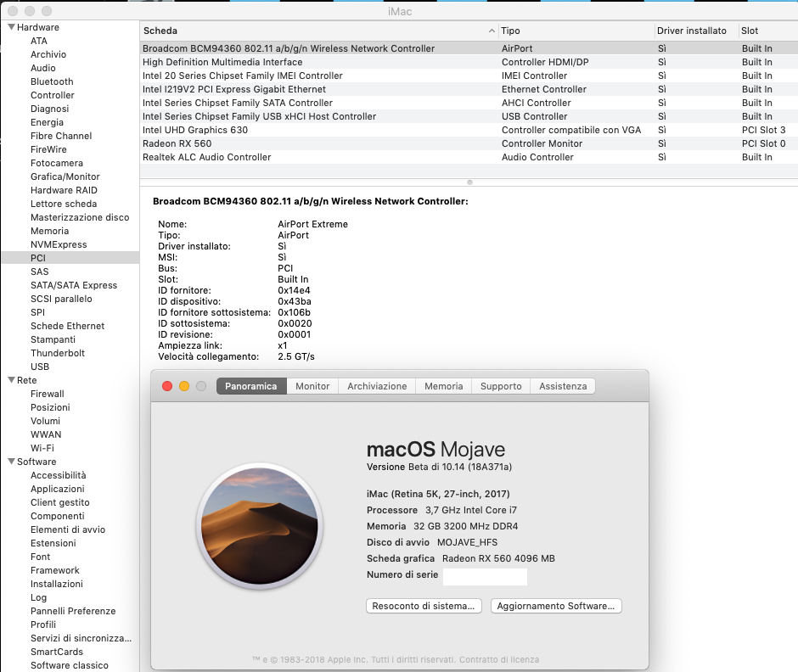
Task: Collapse the Software section triangle
Action: [x=11, y=462]
